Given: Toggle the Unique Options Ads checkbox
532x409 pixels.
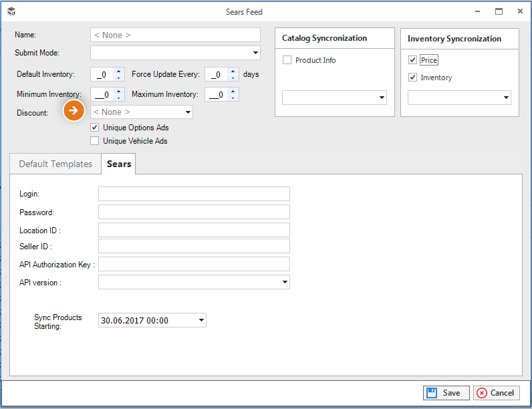Looking at the screenshot, I should [x=95, y=128].
